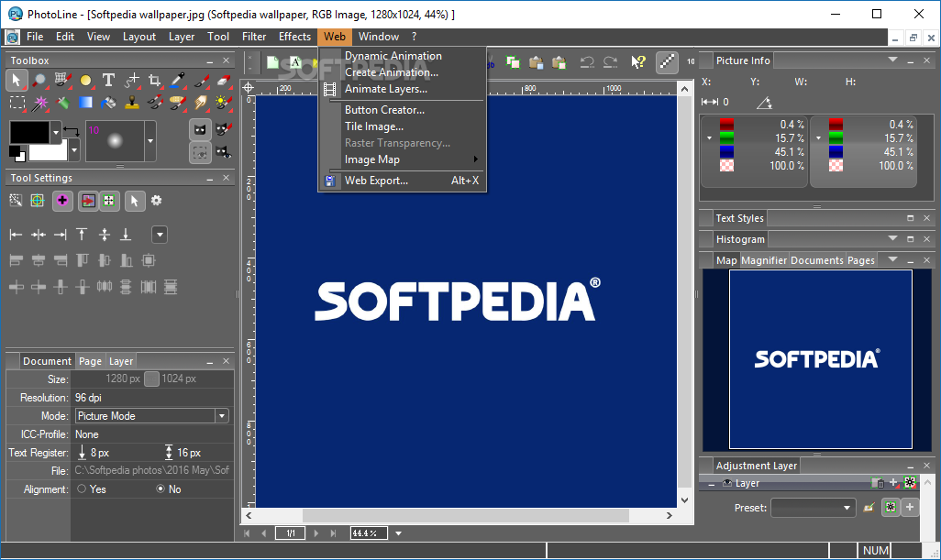Viewport: 941px width, 560px height.
Task: Open the foreground color dropdown arrow
Action: pyautogui.click(x=56, y=132)
